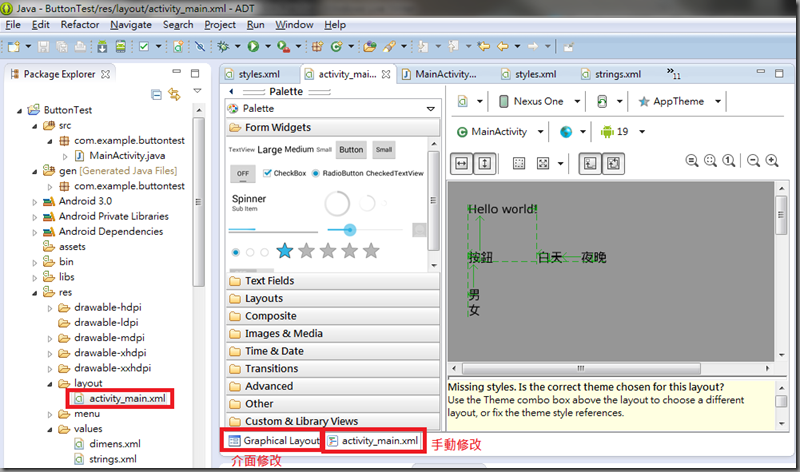Screen dimensions: 800x472
Task: Click the Back navigation arrow in toolbar
Action: [x=503, y=46]
